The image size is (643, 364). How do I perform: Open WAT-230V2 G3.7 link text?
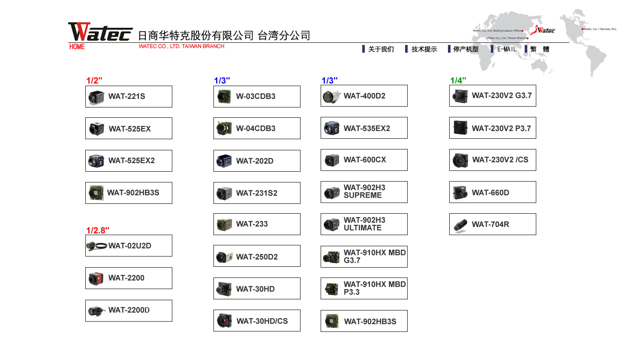point(502,95)
